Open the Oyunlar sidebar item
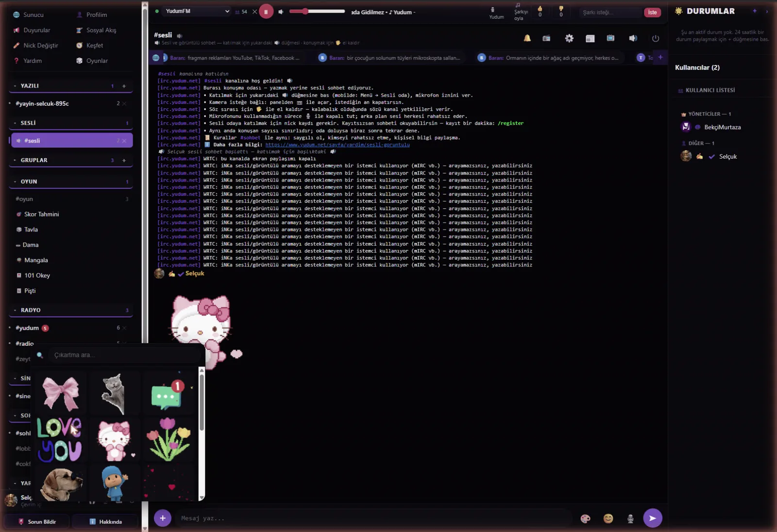 (97, 61)
